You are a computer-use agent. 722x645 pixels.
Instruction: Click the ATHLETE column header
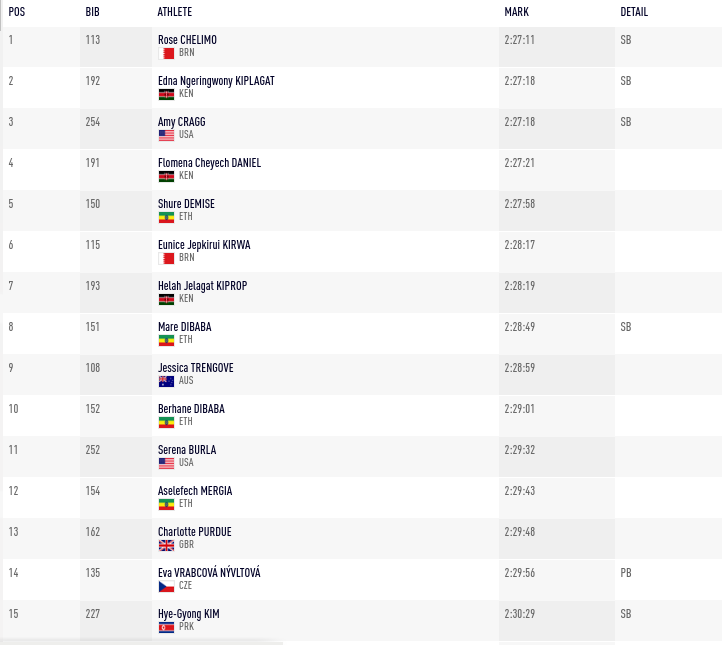point(175,12)
